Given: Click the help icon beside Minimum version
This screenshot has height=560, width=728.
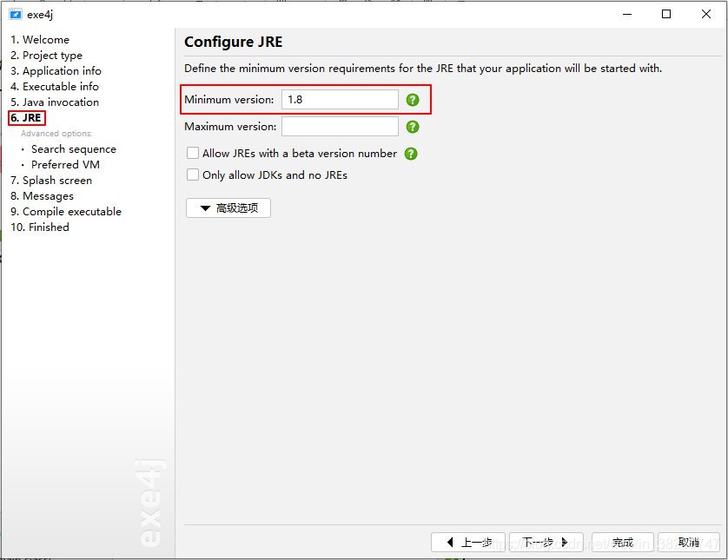Looking at the screenshot, I should [x=413, y=100].
